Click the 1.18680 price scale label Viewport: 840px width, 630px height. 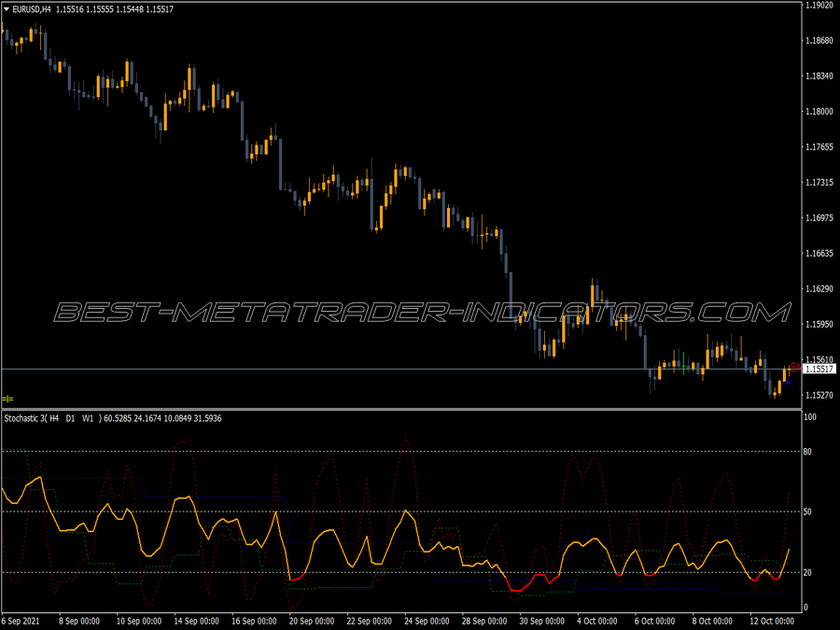click(819, 41)
